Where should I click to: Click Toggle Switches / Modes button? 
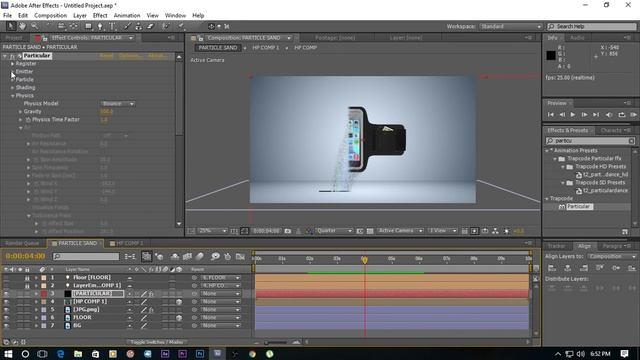(x=157, y=342)
